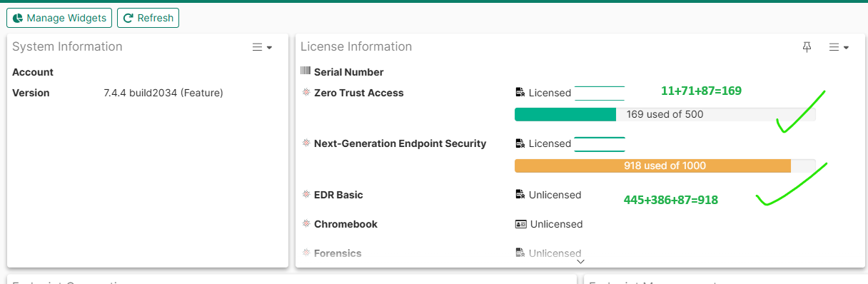Click the Next-Generation Endpoint Security feature icon
Viewport: 868px width, 284px height.
[306, 143]
